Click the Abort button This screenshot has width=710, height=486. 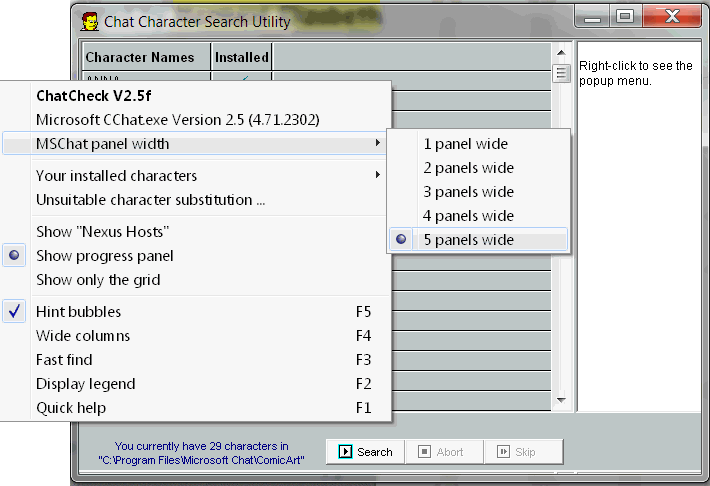(x=443, y=451)
